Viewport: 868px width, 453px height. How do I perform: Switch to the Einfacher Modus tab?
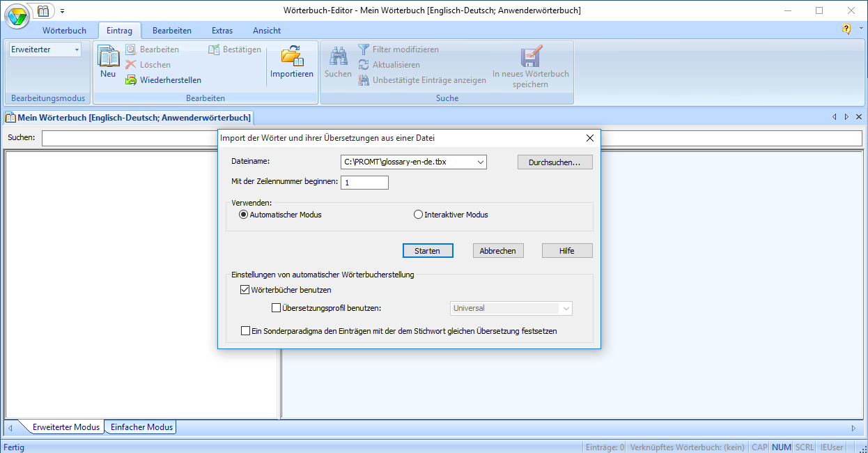141,427
